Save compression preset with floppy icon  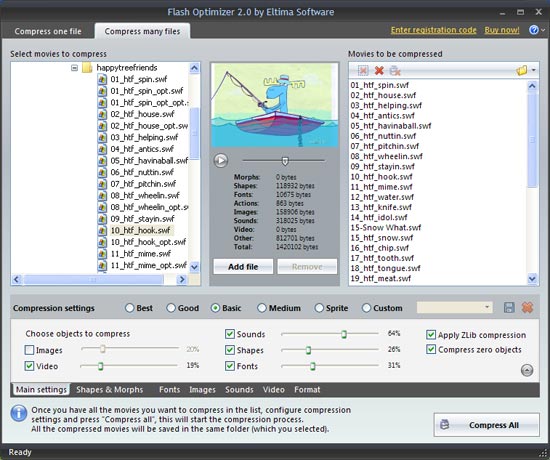click(509, 308)
